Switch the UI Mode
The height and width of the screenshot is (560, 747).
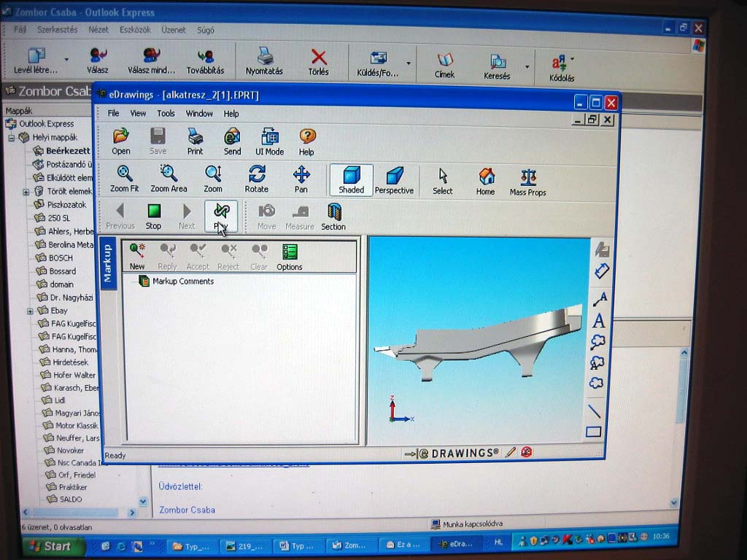(269, 141)
